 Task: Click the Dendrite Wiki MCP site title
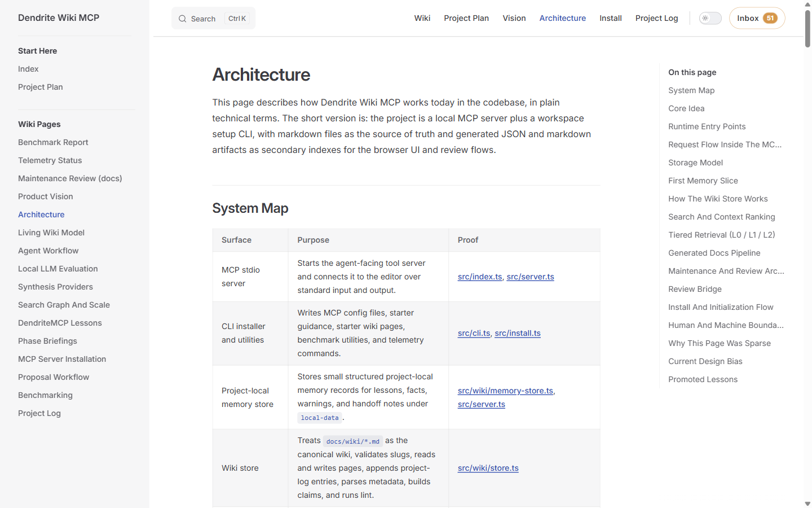coord(59,17)
